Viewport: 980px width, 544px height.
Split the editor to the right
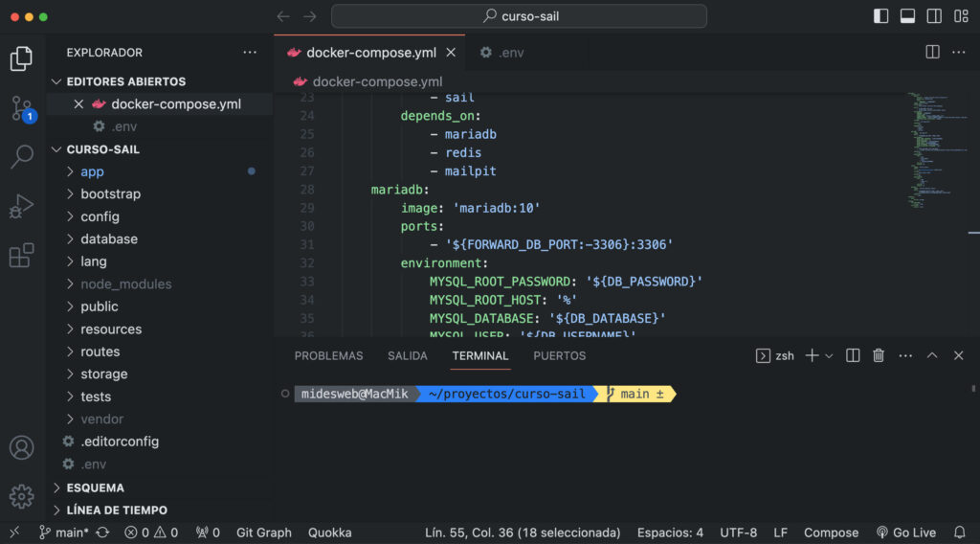932,53
